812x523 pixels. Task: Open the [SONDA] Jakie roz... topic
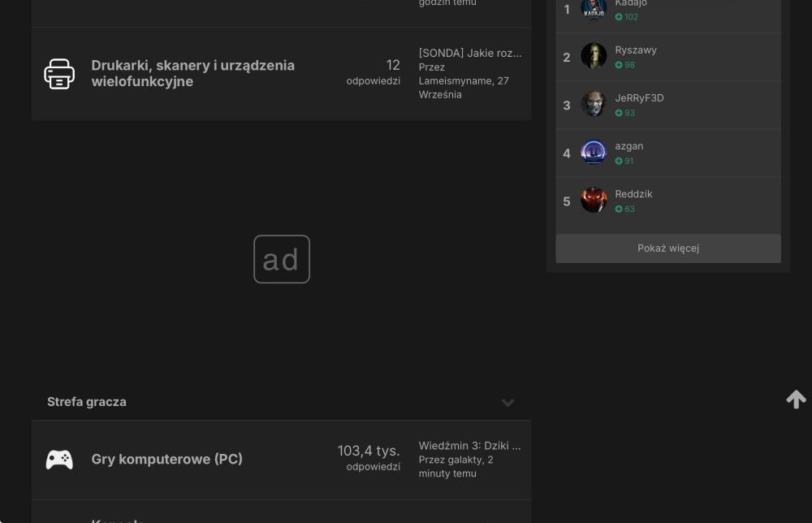point(470,53)
